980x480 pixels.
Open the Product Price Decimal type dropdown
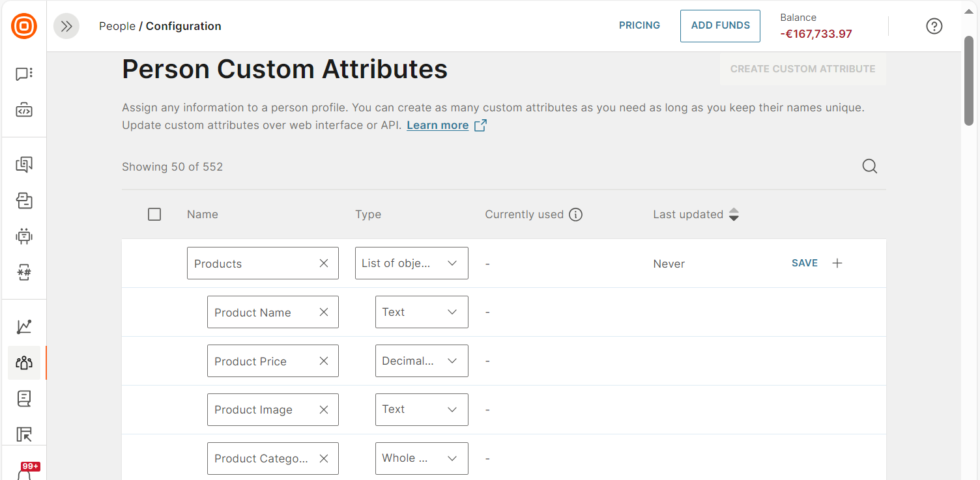coord(421,361)
